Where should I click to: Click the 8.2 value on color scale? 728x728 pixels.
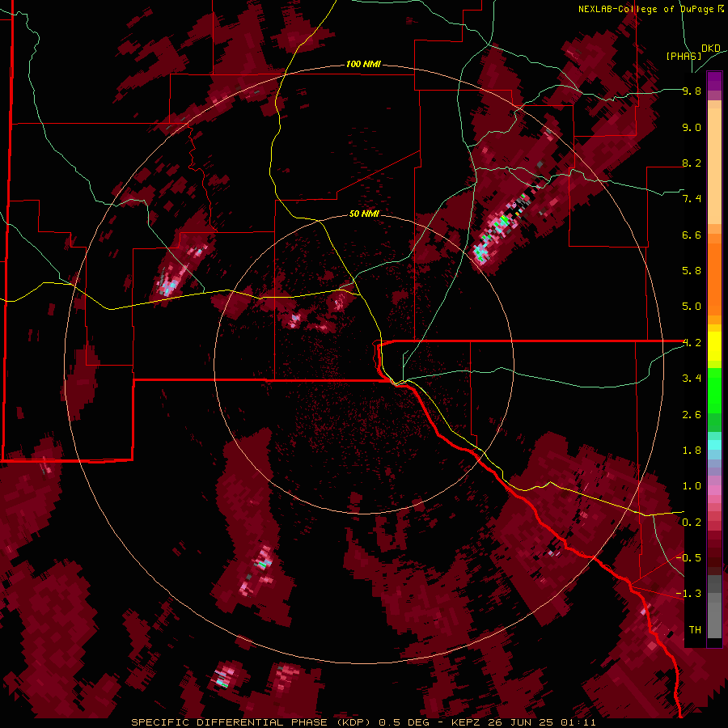click(692, 163)
